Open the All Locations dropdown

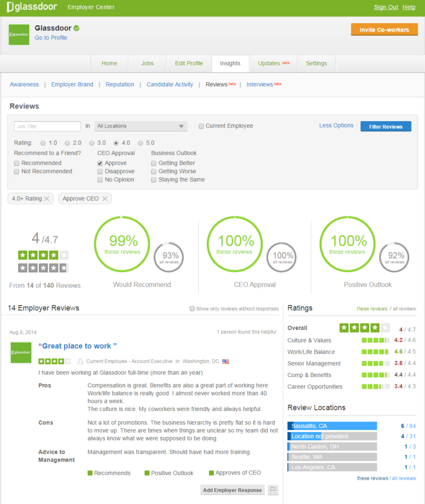click(141, 126)
